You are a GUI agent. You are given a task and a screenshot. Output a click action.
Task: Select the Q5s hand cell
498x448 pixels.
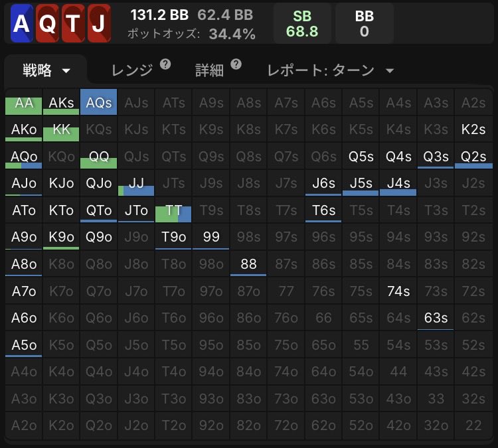(x=361, y=156)
